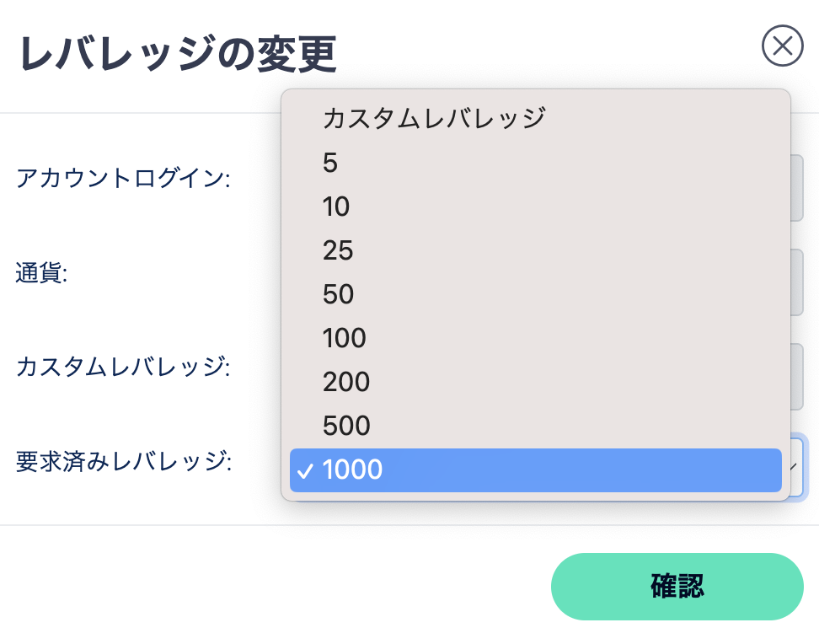819x644 pixels.
Task: Set leverage to 100 in the list
Action: click(344, 338)
